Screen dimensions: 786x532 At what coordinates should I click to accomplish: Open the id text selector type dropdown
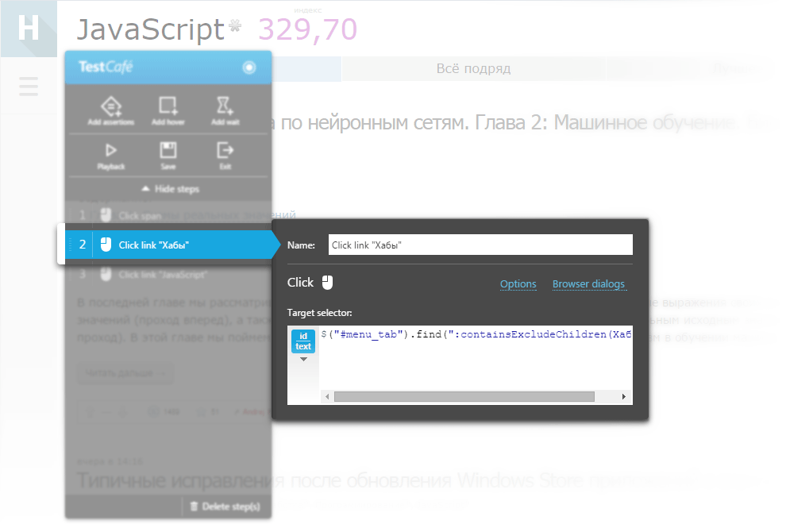coord(303,345)
